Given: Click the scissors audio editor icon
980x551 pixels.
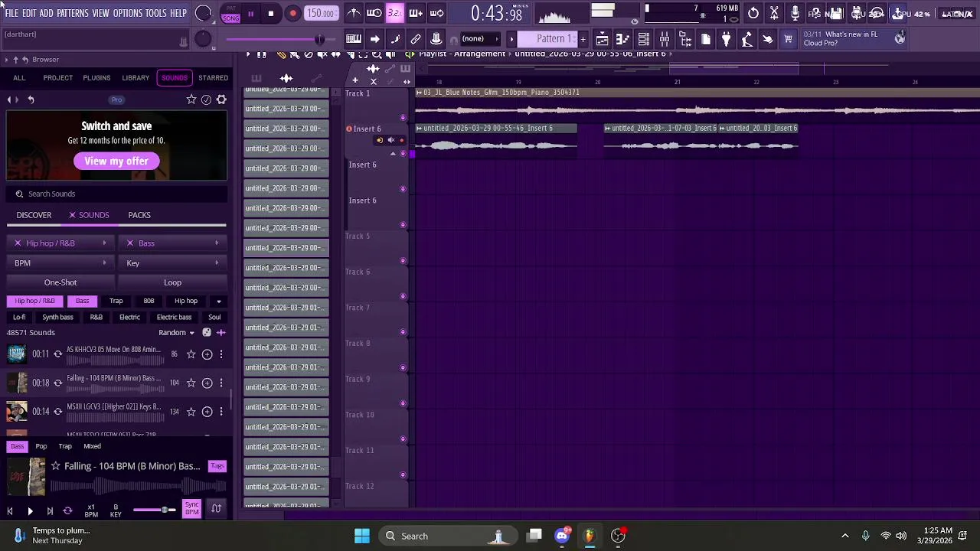Looking at the screenshot, I should point(774,13).
